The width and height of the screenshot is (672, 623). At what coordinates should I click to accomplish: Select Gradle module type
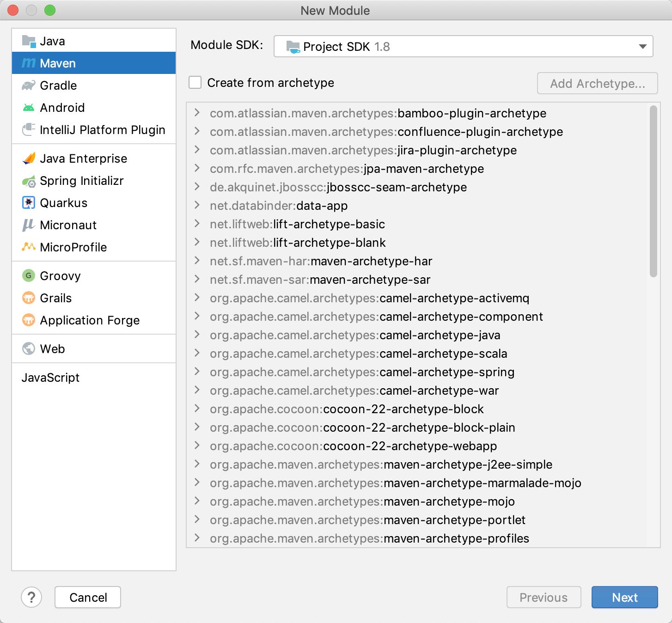(x=94, y=86)
